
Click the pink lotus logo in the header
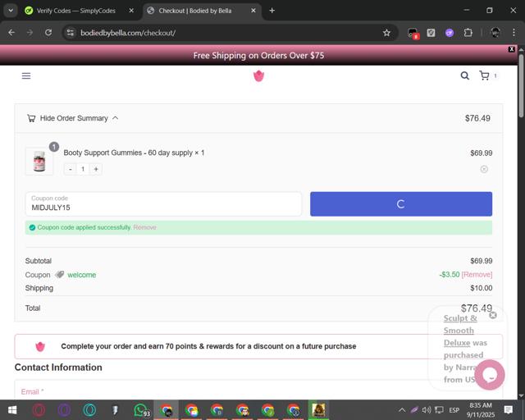pyautogui.click(x=259, y=76)
